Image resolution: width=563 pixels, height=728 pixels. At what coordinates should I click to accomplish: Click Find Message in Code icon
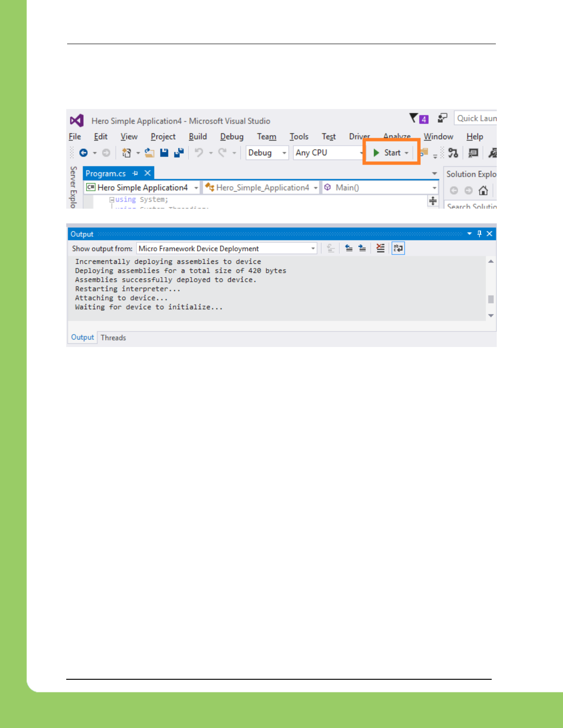(331, 248)
